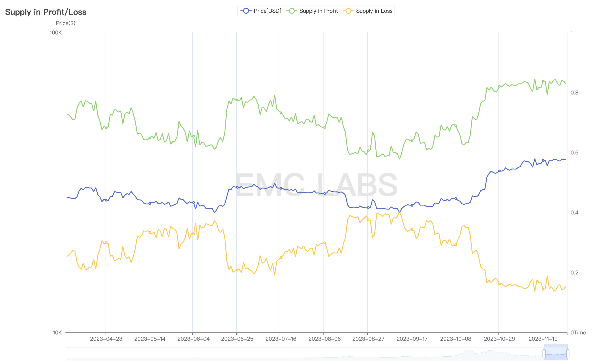
Task: Click the 2023-09-17 x-axis date label
Action: point(412,339)
